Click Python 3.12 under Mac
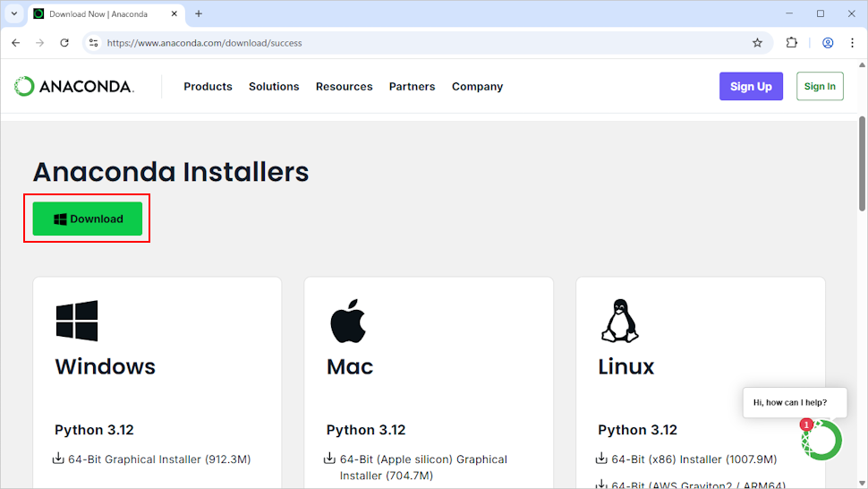The width and height of the screenshot is (868, 489). point(366,430)
